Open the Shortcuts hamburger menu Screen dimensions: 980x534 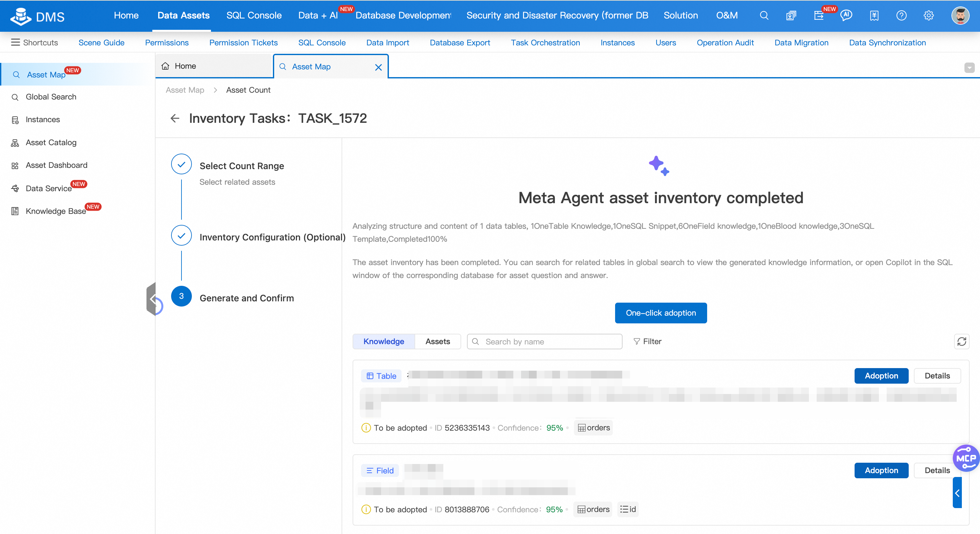pyautogui.click(x=15, y=42)
